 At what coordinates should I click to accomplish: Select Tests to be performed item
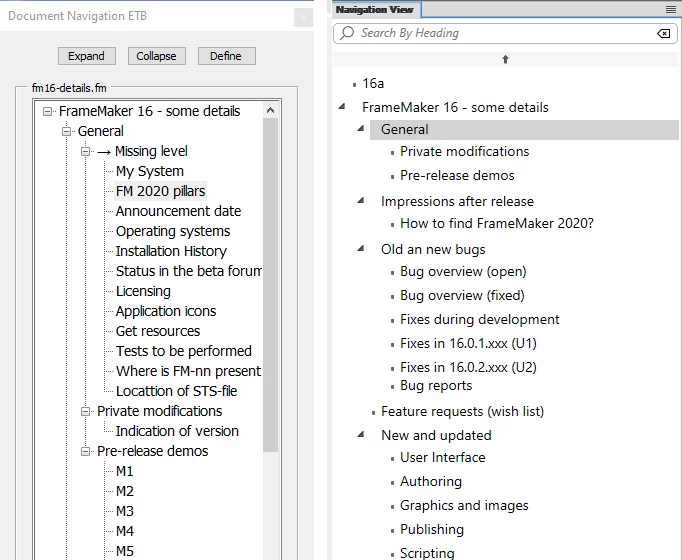tap(184, 351)
